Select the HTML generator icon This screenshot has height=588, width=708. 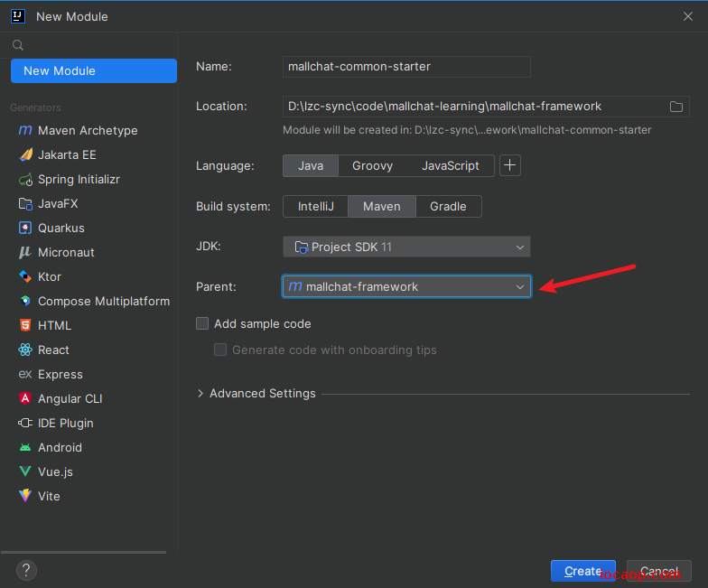[25, 325]
